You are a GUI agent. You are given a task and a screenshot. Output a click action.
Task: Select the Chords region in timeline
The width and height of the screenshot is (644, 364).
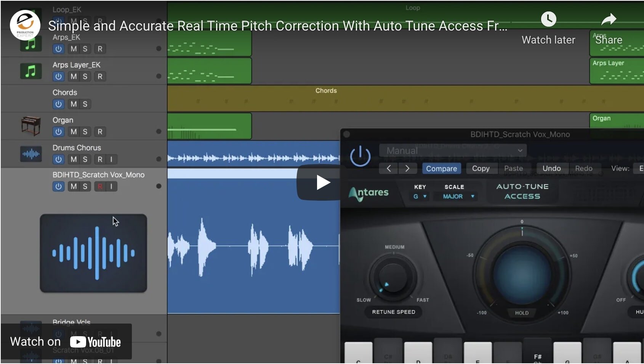click(x=405, y=98)
